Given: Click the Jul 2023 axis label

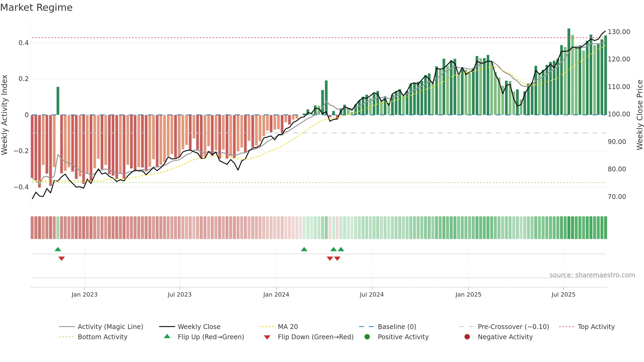Looking at the screenshot, I should tap(180, 294).
